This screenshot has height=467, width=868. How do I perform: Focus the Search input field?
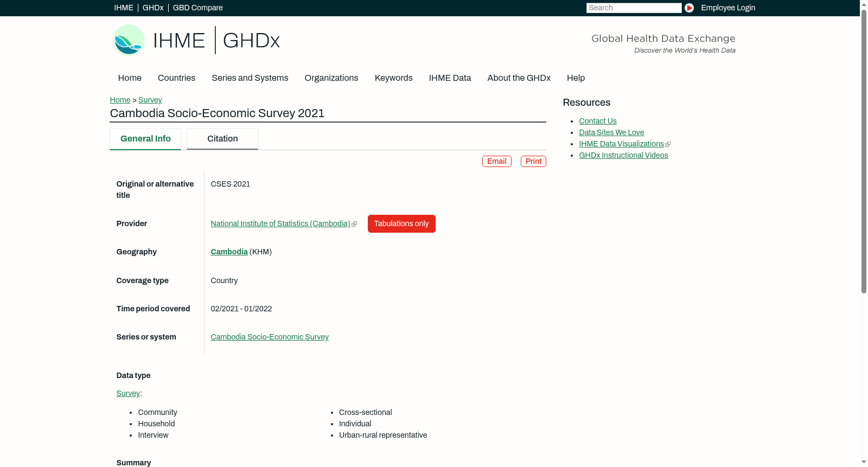pyautogui.click(x=634, y=8)
